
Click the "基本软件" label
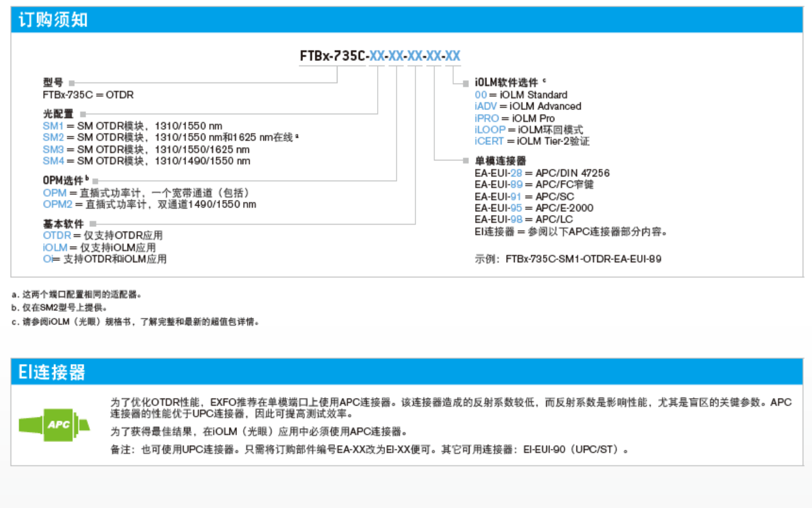(x=63, y=224)
